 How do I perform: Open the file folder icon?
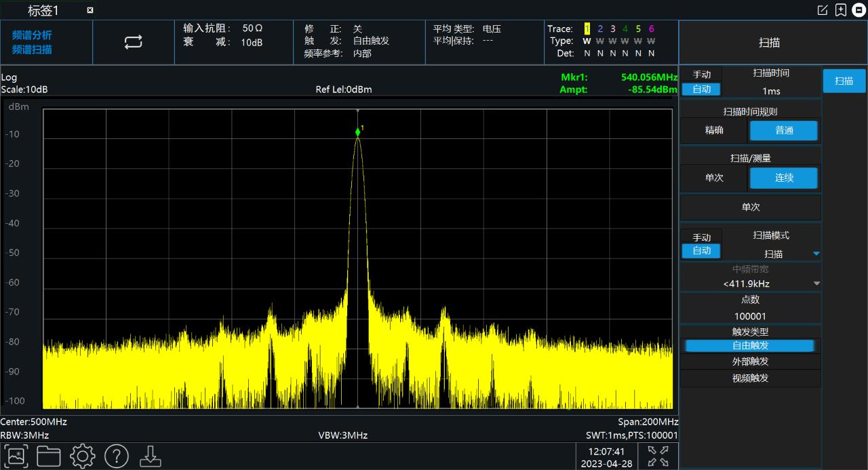49,456
